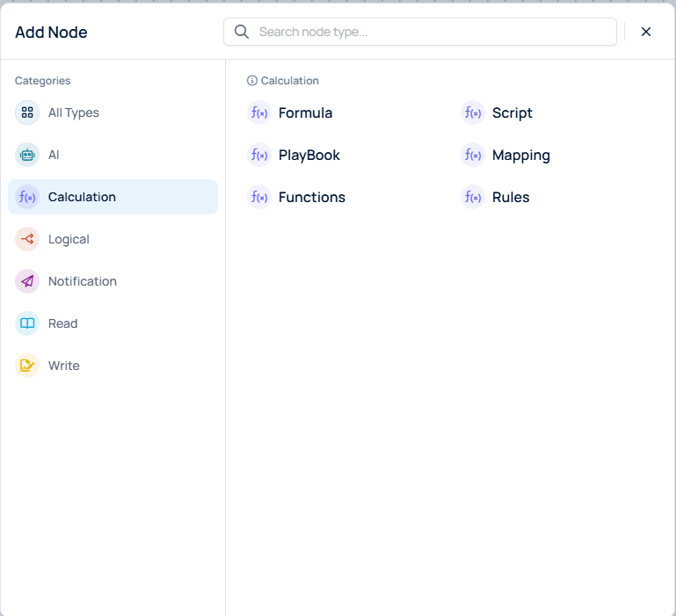Close the Add Node dialog
This screenshot has width=676, height=616.
(646, 32)
